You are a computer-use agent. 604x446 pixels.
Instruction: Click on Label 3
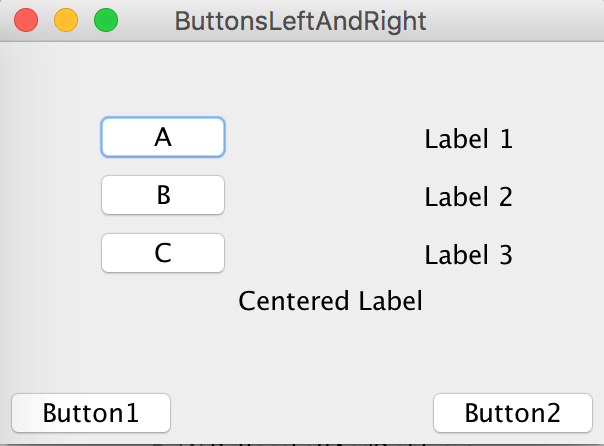click(x=468, y=255)
